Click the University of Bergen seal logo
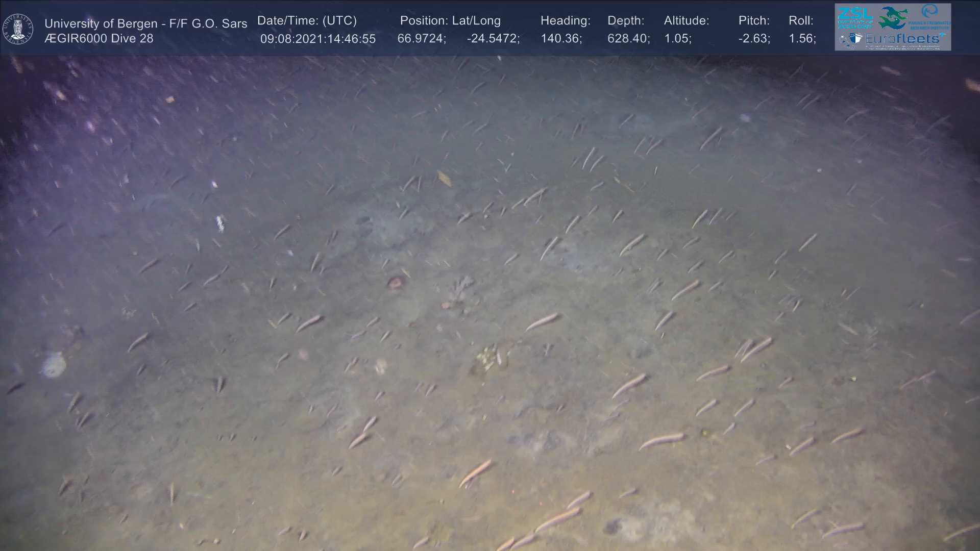Viewport: 980px width, 551px height. click(x=18, y=29)
